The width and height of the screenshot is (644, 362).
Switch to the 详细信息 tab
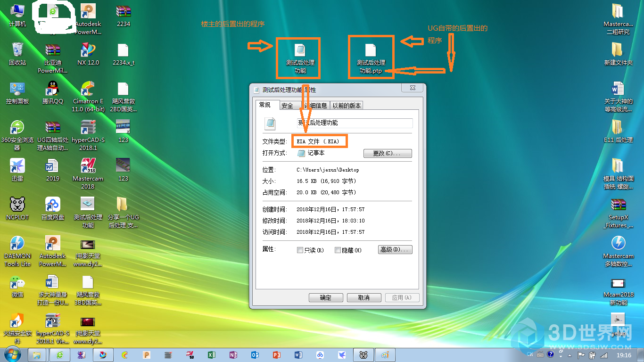[315, 106]
